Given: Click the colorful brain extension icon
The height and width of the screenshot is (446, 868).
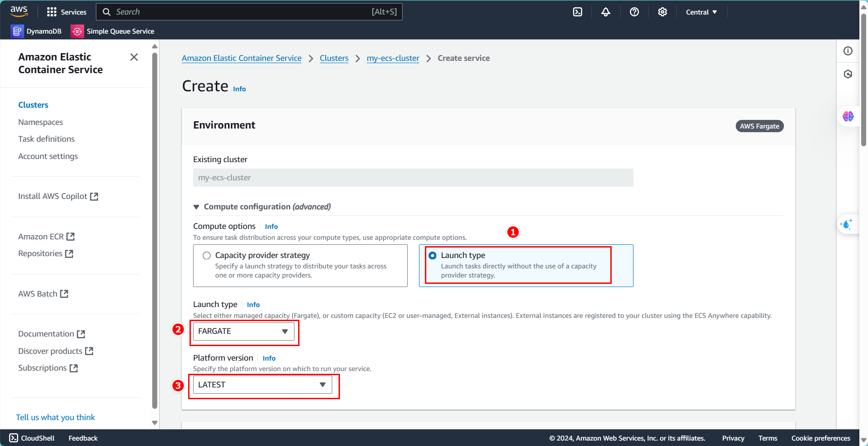Looking at the screenshot, I should click(848, 116).
